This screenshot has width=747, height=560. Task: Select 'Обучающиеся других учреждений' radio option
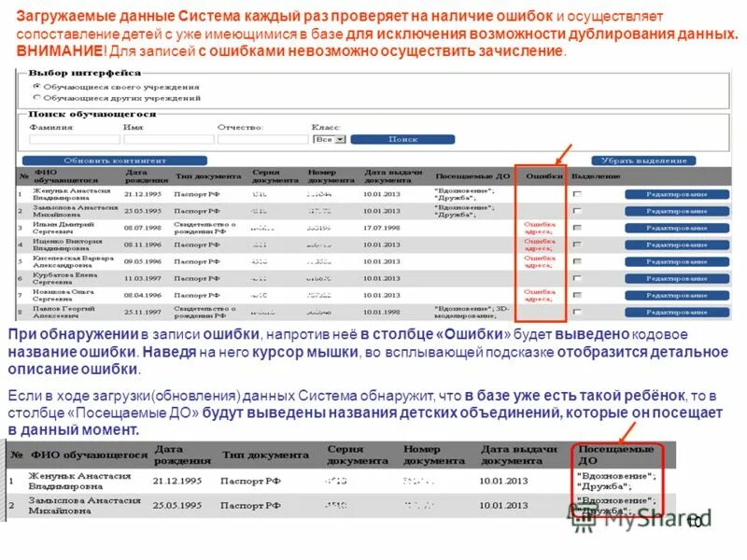(36, 97)
